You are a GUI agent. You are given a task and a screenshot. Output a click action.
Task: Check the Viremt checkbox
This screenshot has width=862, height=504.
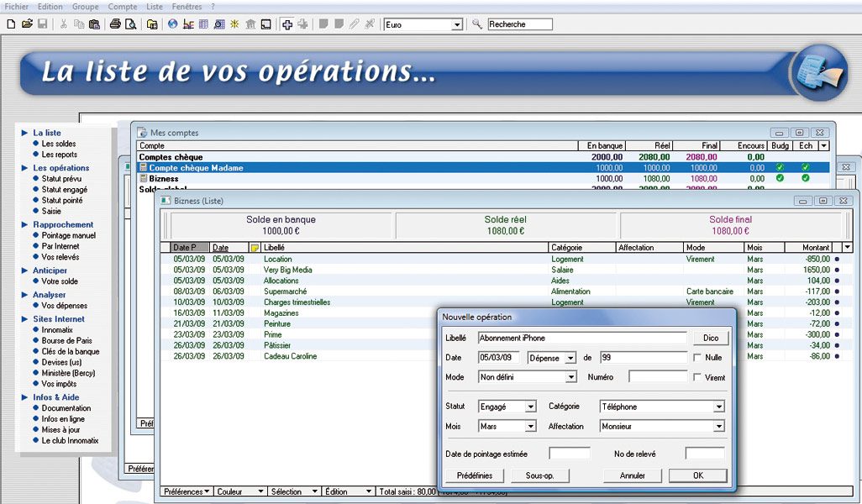697,377
